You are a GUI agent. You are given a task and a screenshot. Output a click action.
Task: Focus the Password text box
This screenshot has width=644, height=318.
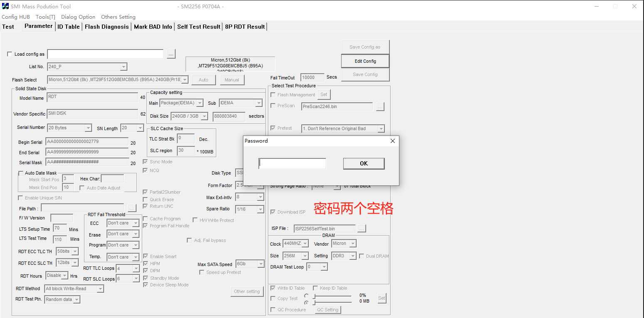click(292, 163)
